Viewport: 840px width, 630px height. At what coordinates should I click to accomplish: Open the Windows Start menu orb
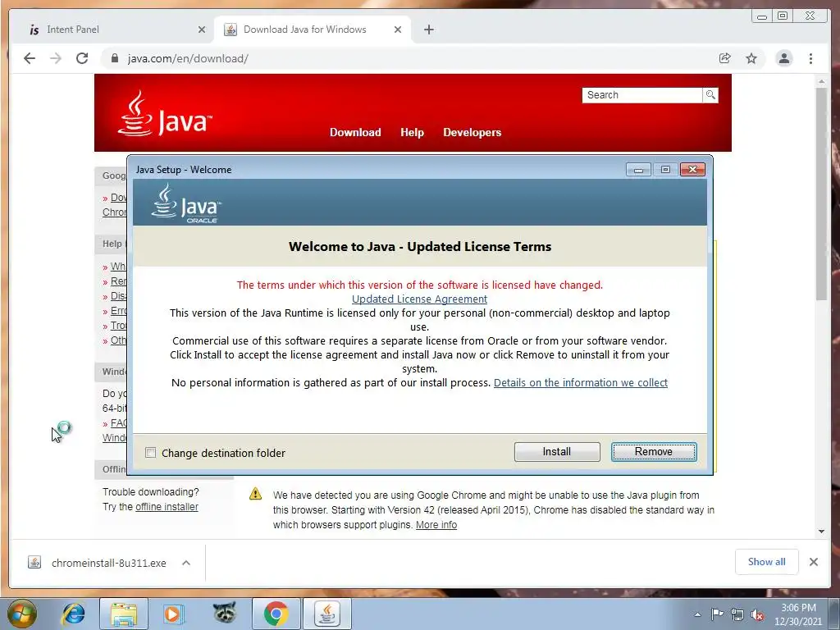click(x=22, y=614)
